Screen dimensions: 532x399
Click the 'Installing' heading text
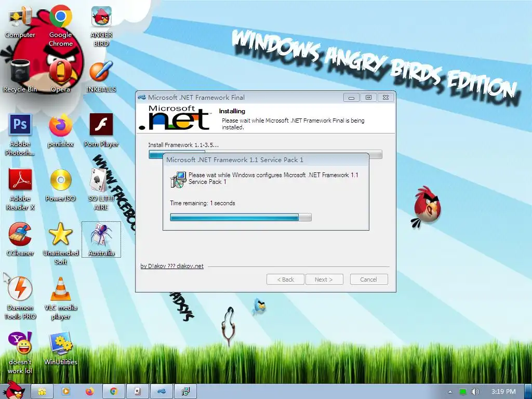(x=232, y=111)
